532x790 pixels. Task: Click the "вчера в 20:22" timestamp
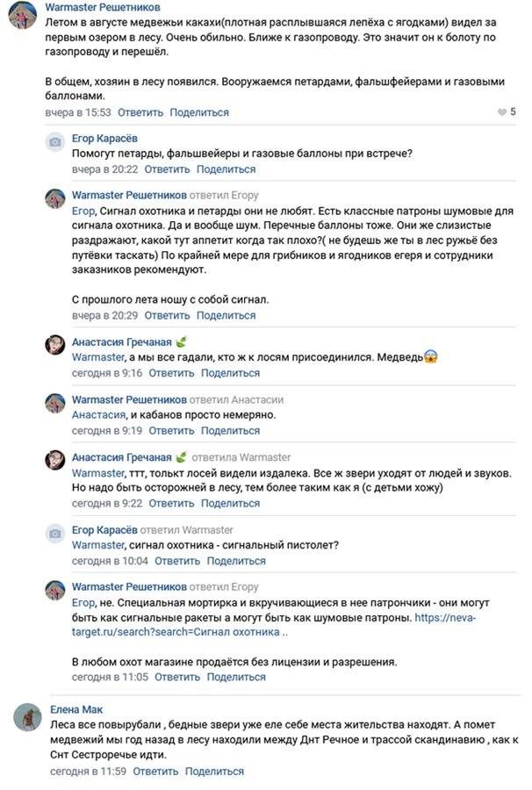click(x=104, y=169)
